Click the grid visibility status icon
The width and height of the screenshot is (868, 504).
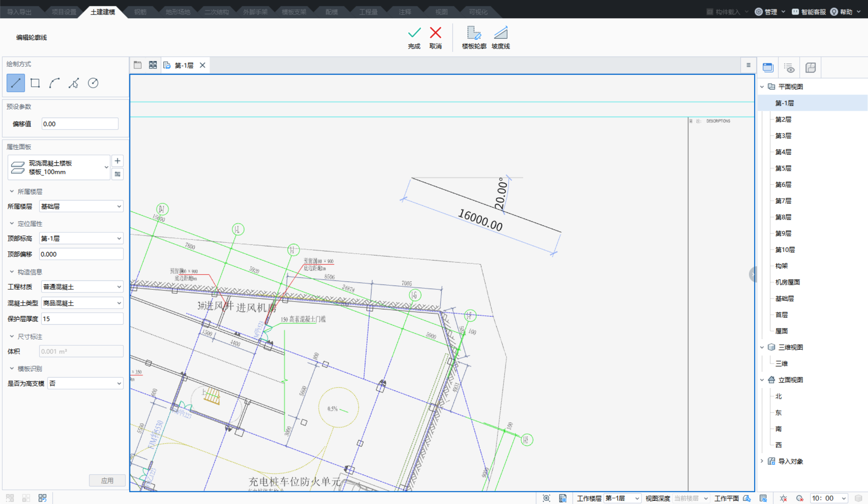(763, 498)
